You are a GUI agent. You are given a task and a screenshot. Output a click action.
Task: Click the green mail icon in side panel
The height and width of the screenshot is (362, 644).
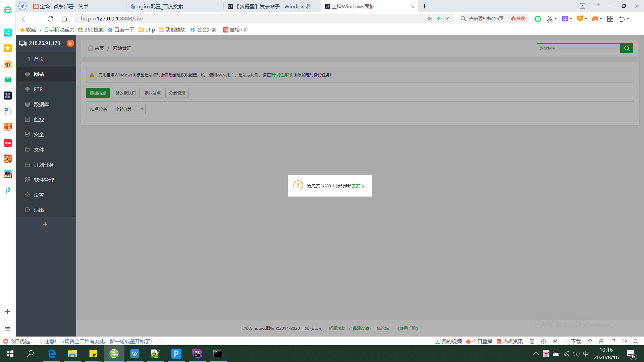pyautogui.click(x=8, y=80)
